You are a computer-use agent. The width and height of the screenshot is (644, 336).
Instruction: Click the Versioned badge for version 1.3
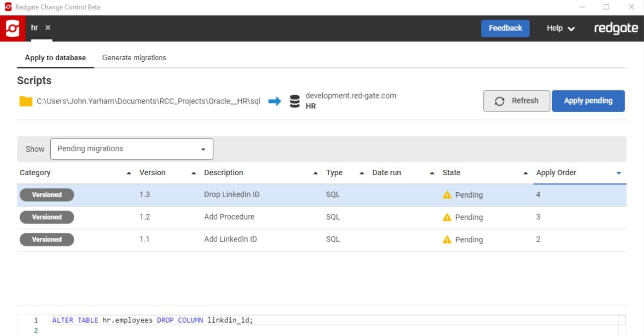click(x=47, y=195)
